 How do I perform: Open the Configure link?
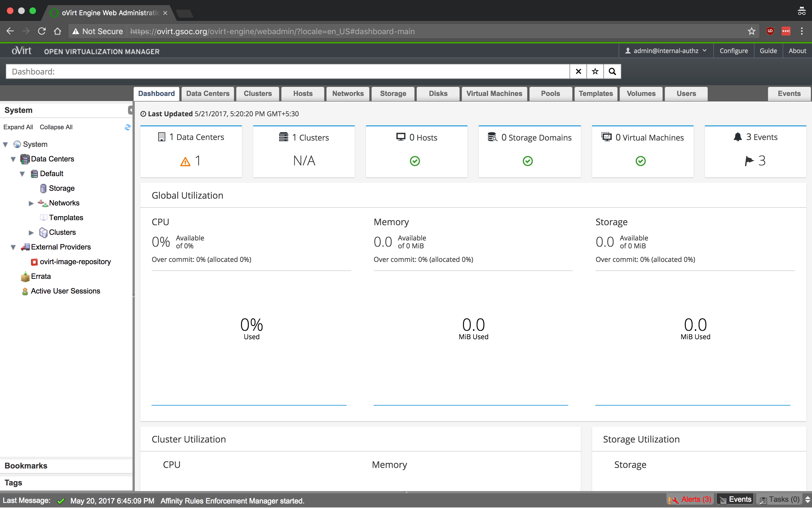pyautogui.click(x=734, y=51)
